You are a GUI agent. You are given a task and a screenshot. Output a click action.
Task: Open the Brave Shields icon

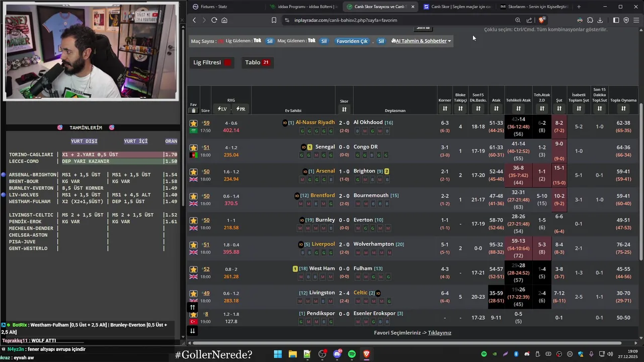coord(541,20)
